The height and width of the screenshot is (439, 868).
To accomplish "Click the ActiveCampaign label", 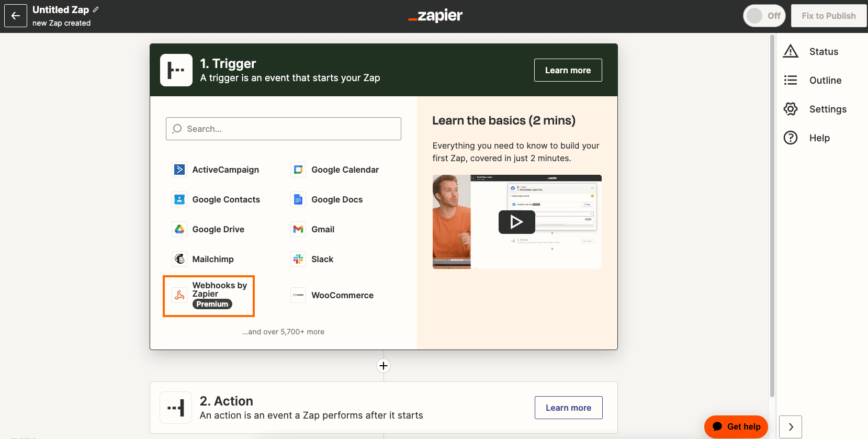I will (226, 170).
